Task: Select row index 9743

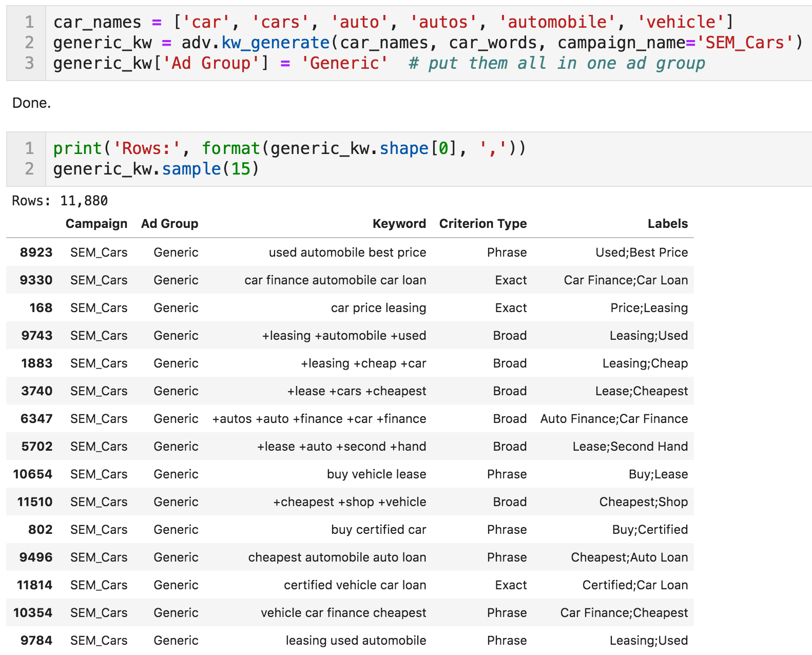Action: (37, 336)
